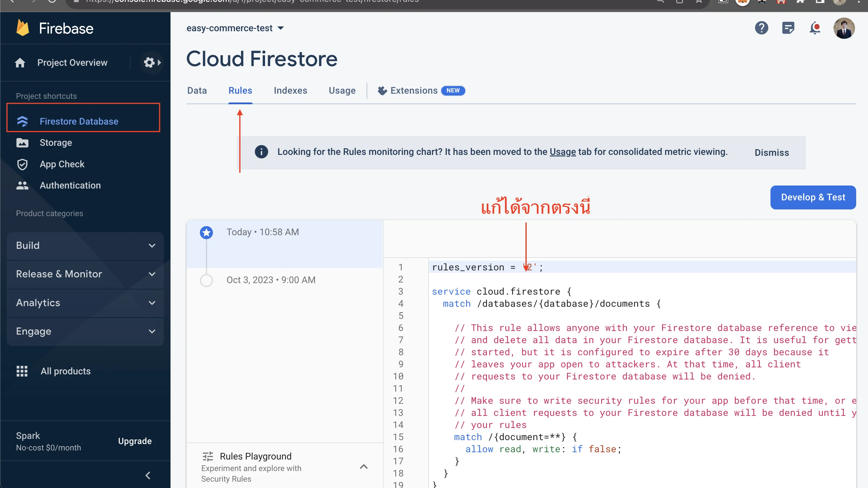
Task: Open Project Overview home icon
Action: [x=20, y=63]
